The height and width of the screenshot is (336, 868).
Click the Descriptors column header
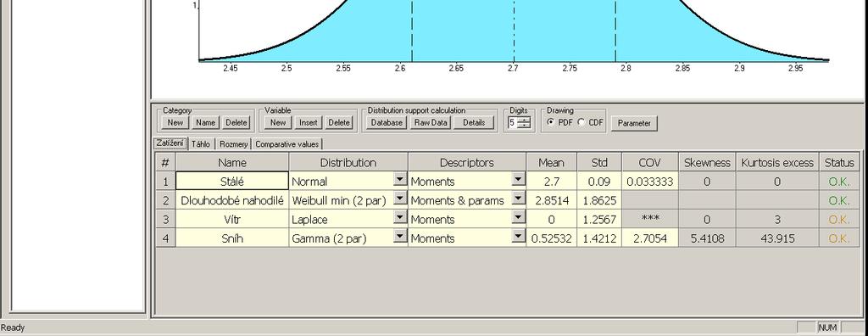(x=467, y=162)
